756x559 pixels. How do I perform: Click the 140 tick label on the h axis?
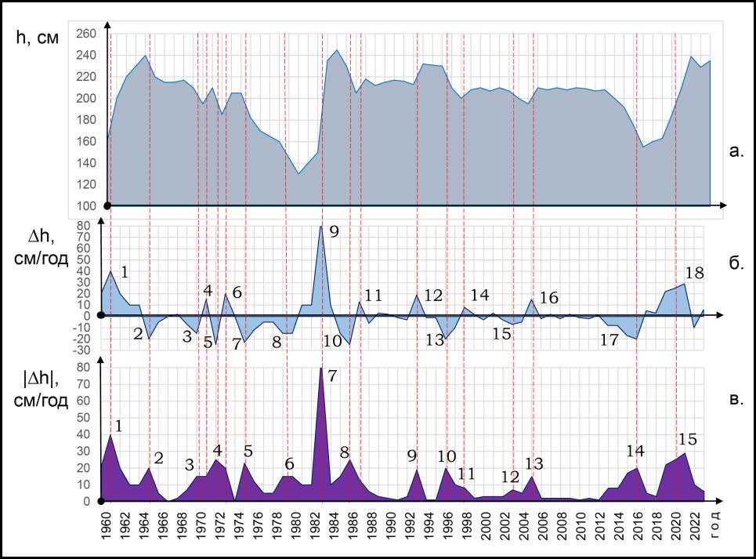pos(86,163)
